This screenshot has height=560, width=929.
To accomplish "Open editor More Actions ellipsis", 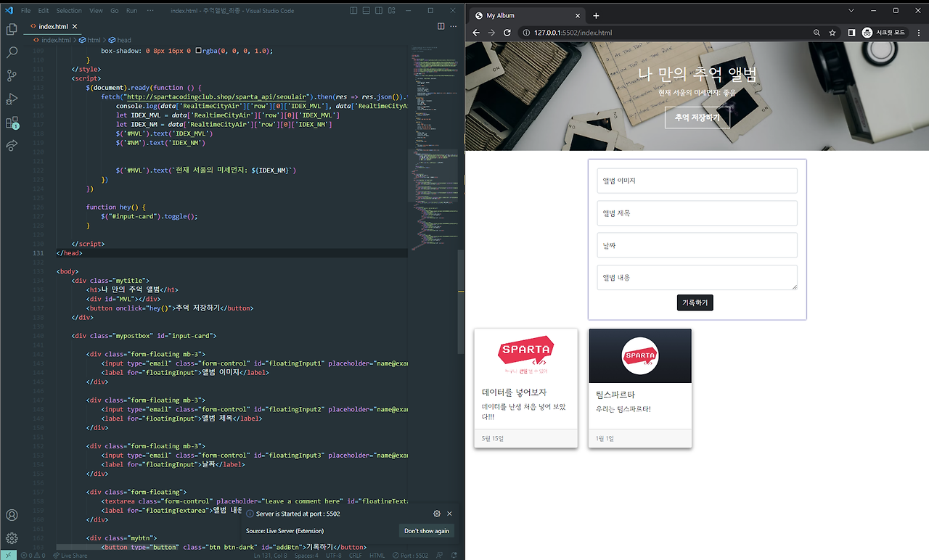I will (454, 26).
